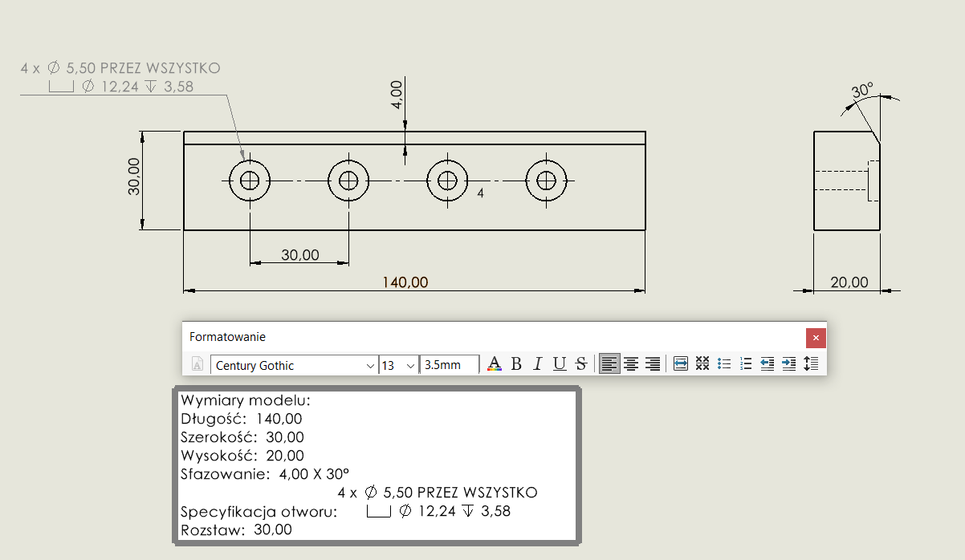Decrease paragraph indent
Screen dimensions: 965x560
tap(768, 364)
